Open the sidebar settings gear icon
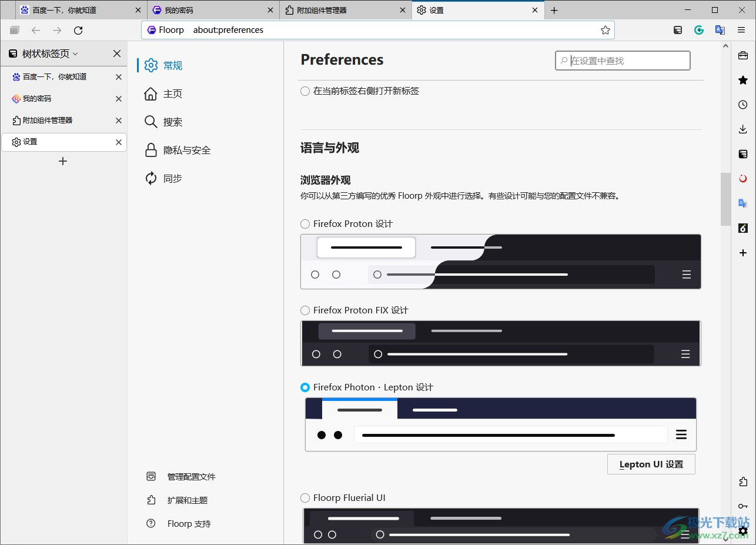Screen dimensions: 756x545 pos(742,531)
